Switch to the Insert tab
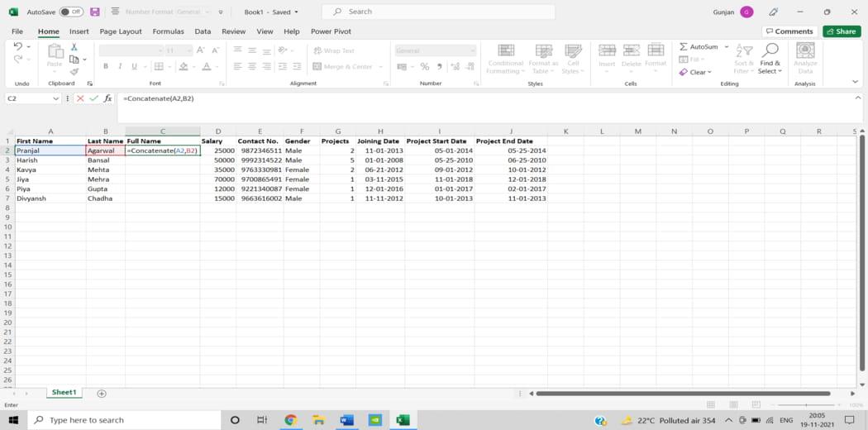868x430 pixels. [x=79, y=31]
